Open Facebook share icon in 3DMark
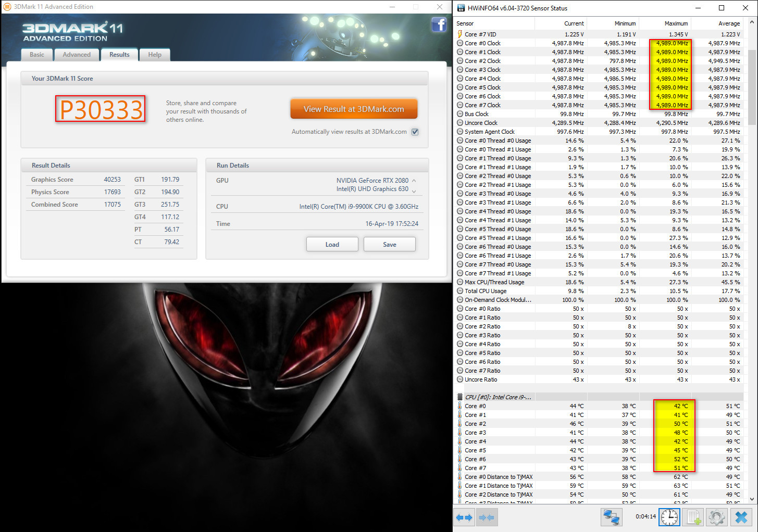758x532 pixels. click(439, 24)
